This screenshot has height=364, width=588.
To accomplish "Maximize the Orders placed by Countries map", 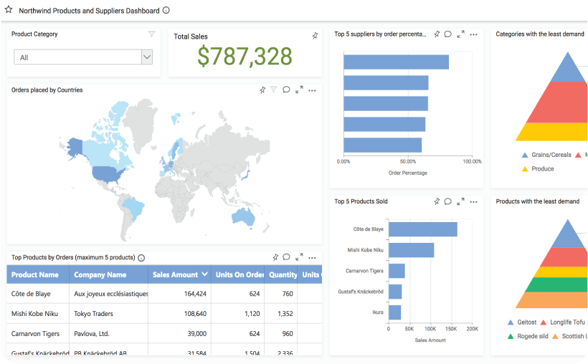I will 299,90.
